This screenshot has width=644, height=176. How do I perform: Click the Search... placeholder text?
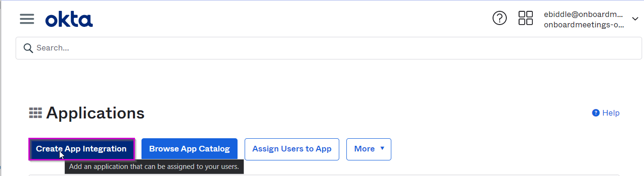coord(53,48)
